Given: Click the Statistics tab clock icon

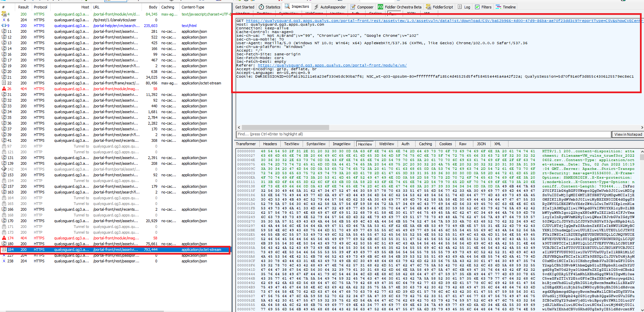Looking at the screenshot, I should point(261,7).
